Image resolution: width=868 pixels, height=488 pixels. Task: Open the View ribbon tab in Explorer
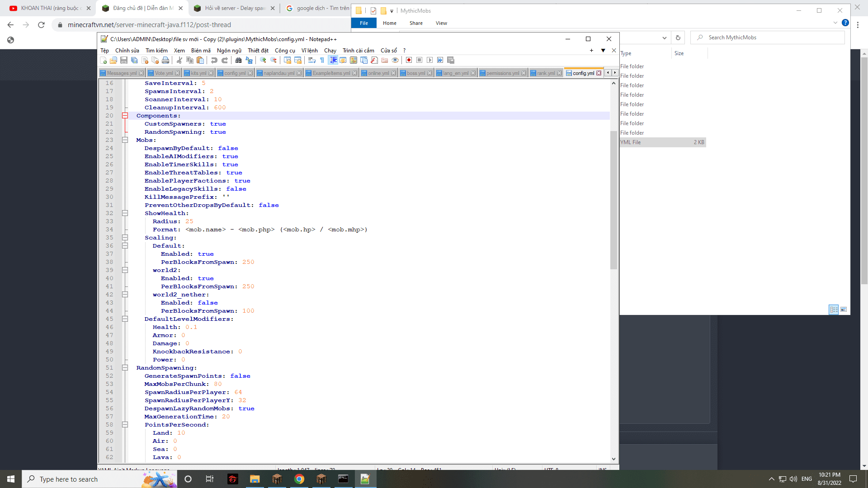(441, 23)
